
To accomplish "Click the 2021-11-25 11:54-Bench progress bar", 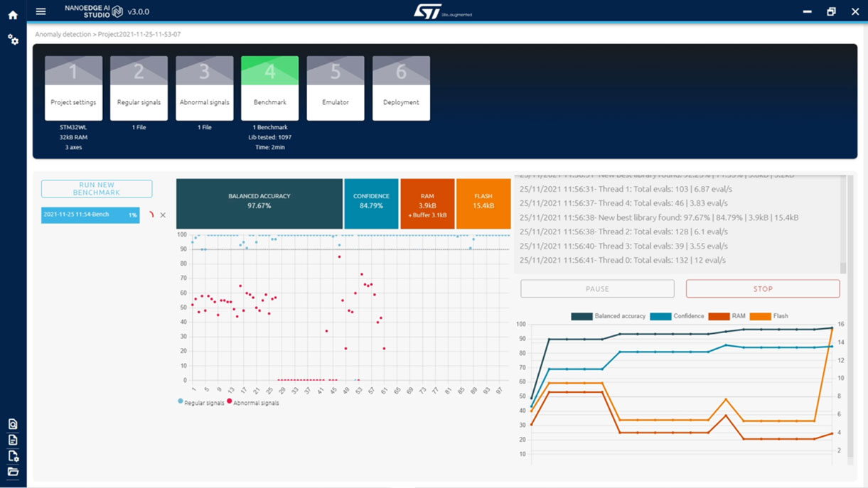I will [x=90, y=215].
